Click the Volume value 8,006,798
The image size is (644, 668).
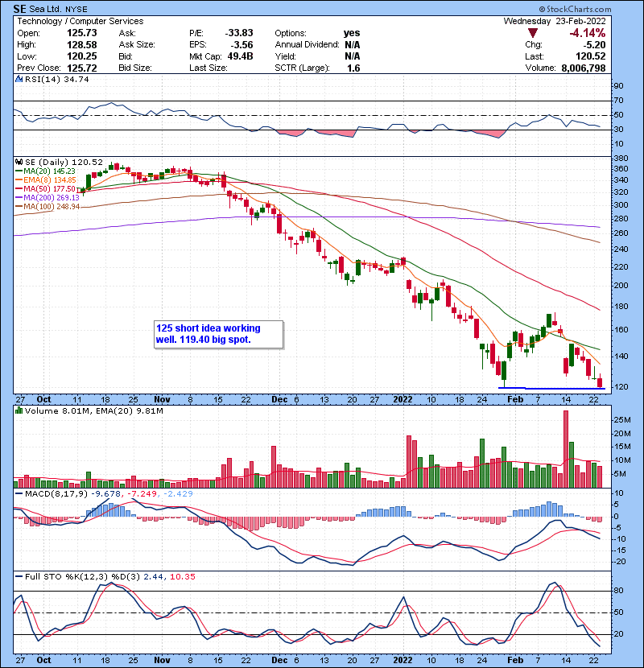tap(584, 68)
